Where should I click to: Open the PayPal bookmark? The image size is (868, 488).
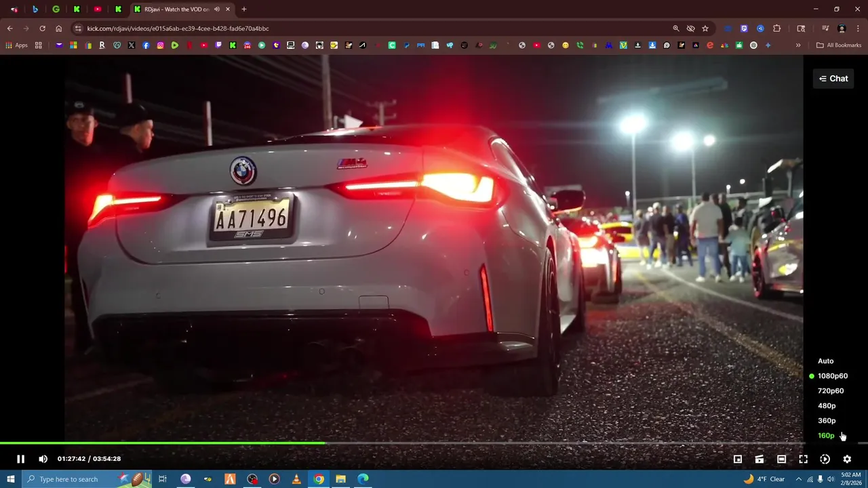pyautogui.click(x=406, y=45)
